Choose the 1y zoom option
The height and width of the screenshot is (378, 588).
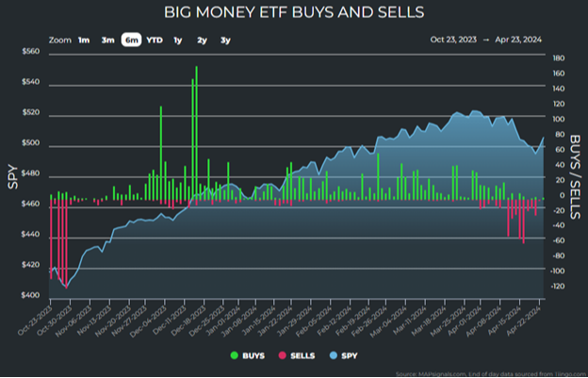point(178,40)
